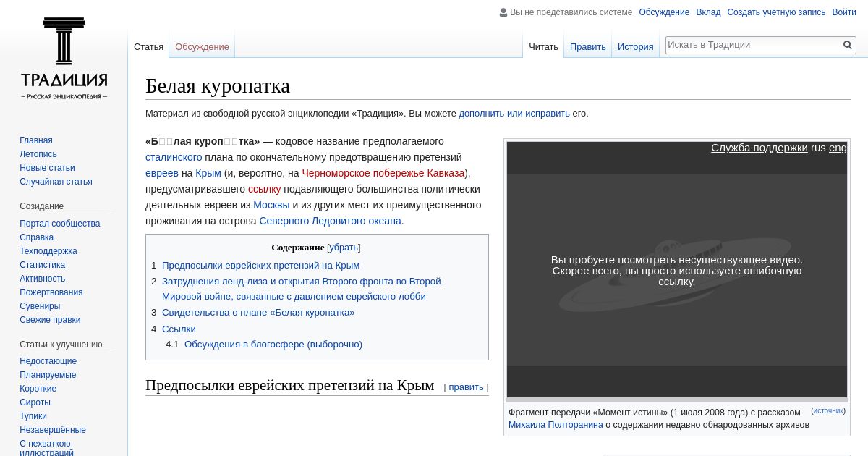Follow the red ссылку link

pyautogui.click(x=264, y=189)
